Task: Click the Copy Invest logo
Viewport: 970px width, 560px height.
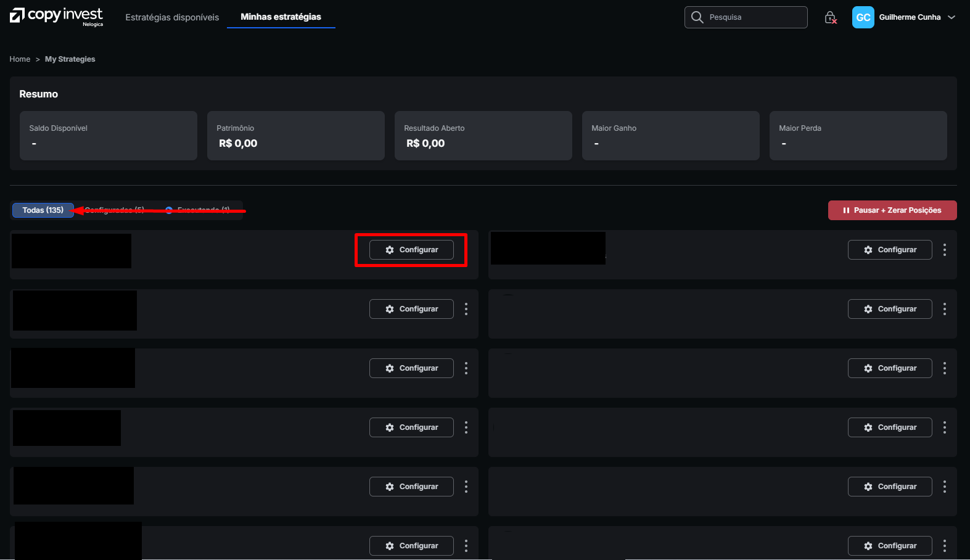Action: pyautogui.click(x=56, y=17)
